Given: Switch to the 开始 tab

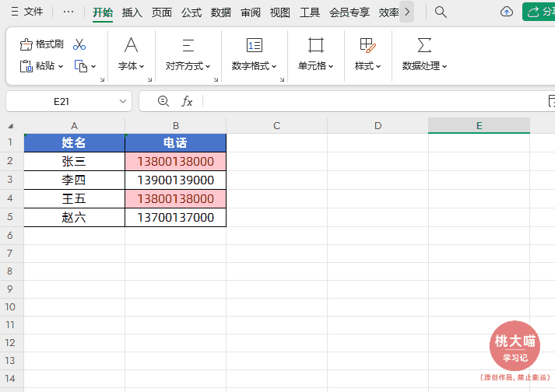Looking at the screenshot, I should 103,12.
